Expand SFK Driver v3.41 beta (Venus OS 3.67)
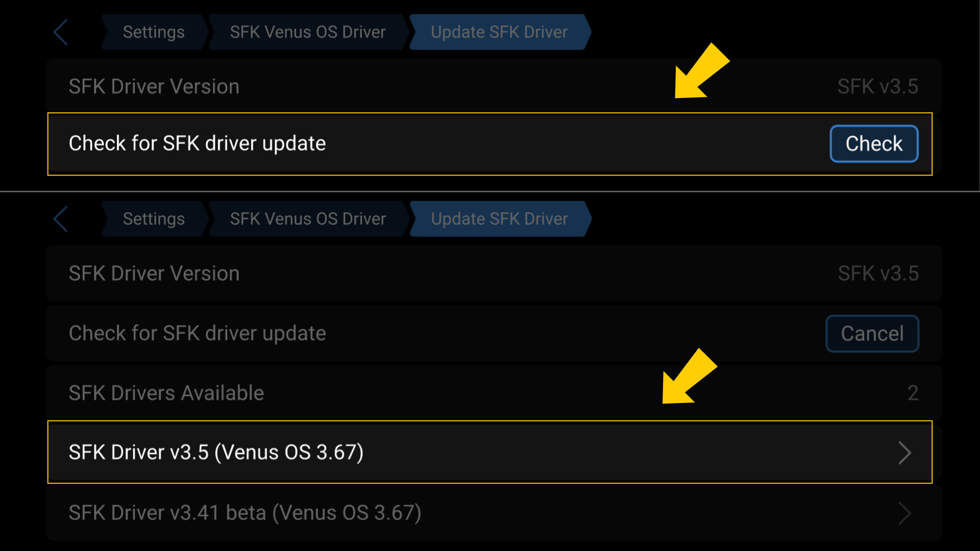 408,513
